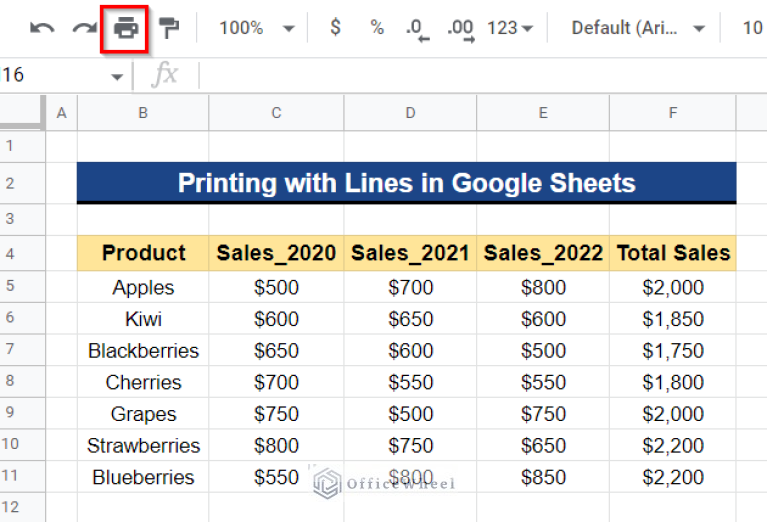Select the Paint format roller icon
The image size is (767, 522).
(169, 28)
